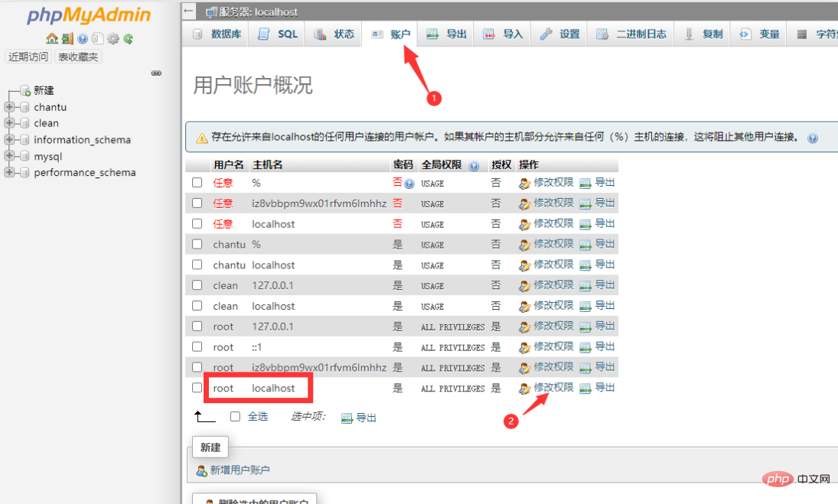The height and width of the screenshot is (504, 838).
Task: Click the 数据库 tab database icon
Action: pos(197,34)
